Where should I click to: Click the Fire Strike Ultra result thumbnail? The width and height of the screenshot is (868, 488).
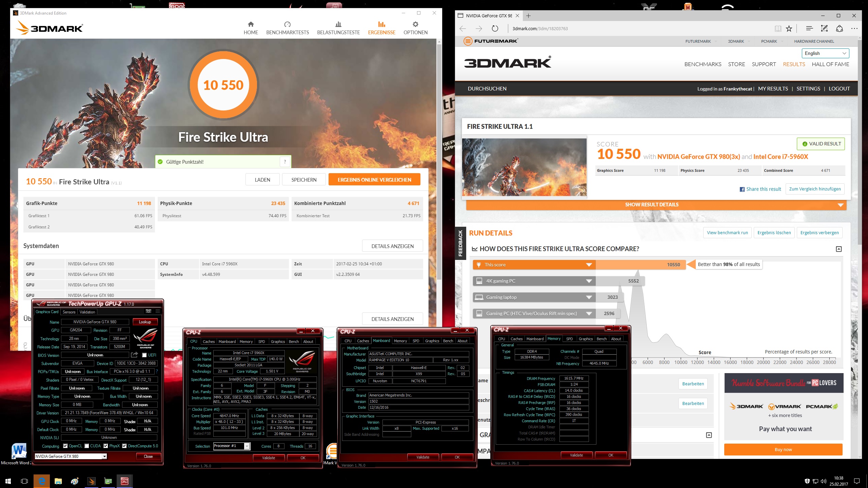click(524, 167)
